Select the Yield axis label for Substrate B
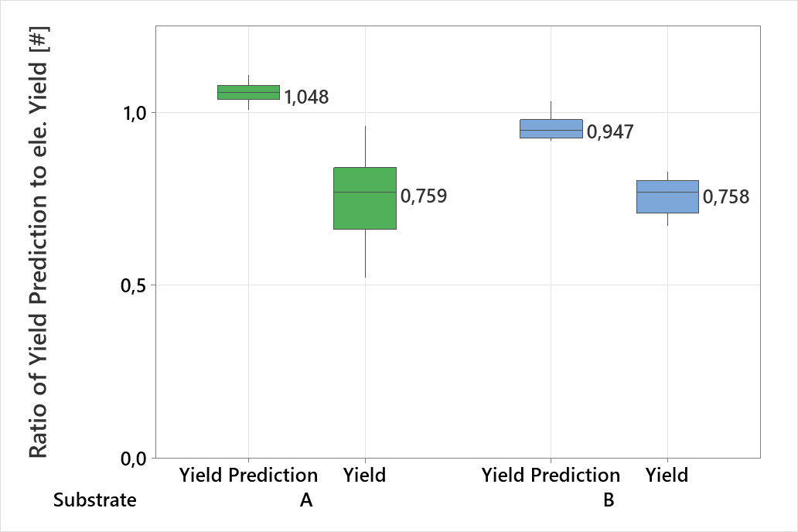 pos(667,475)
